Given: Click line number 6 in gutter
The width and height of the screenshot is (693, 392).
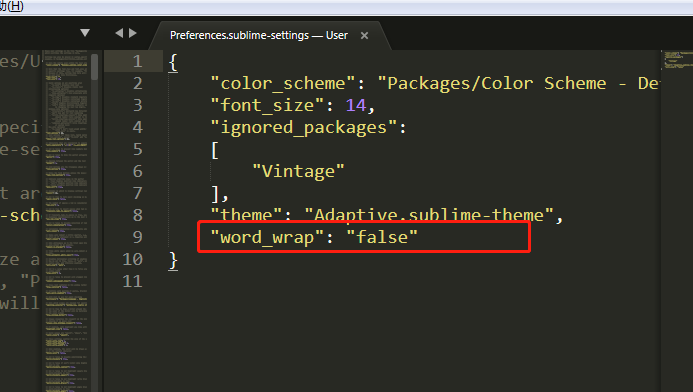Looking at the screenshot, I should point(137,171).
